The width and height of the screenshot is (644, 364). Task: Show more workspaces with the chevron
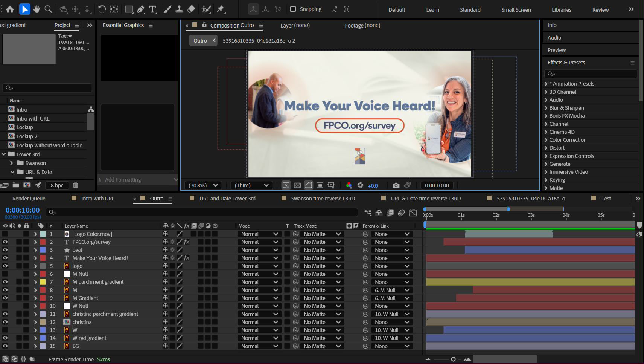[x=631, y=9]
